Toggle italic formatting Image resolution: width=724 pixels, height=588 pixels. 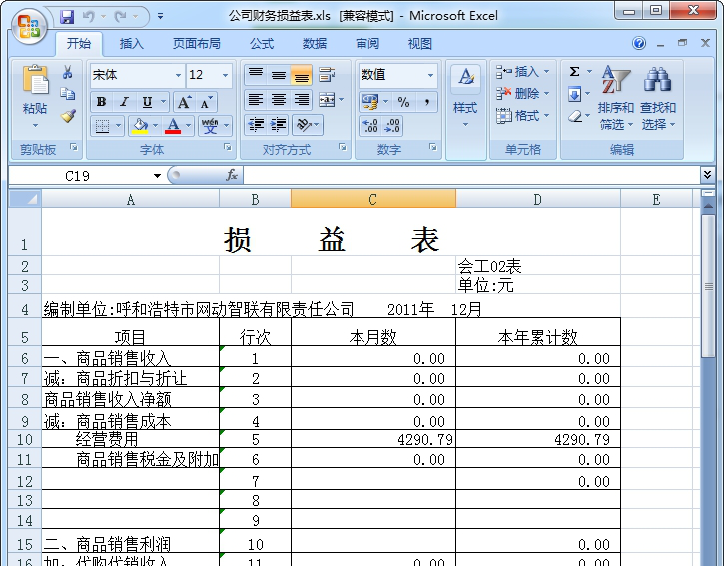pyautogui.click(x=124, y=102)
